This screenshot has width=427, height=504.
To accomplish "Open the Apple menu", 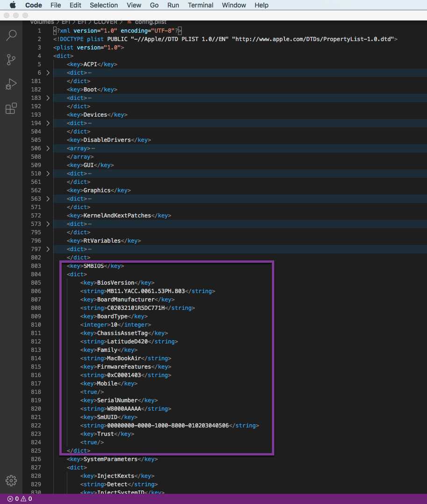I will [x=13, y=5].
